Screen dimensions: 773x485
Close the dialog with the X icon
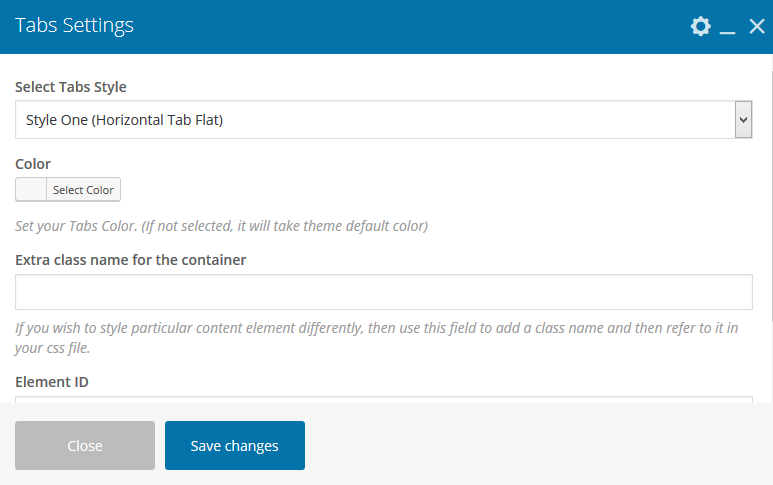coord(757,26)
